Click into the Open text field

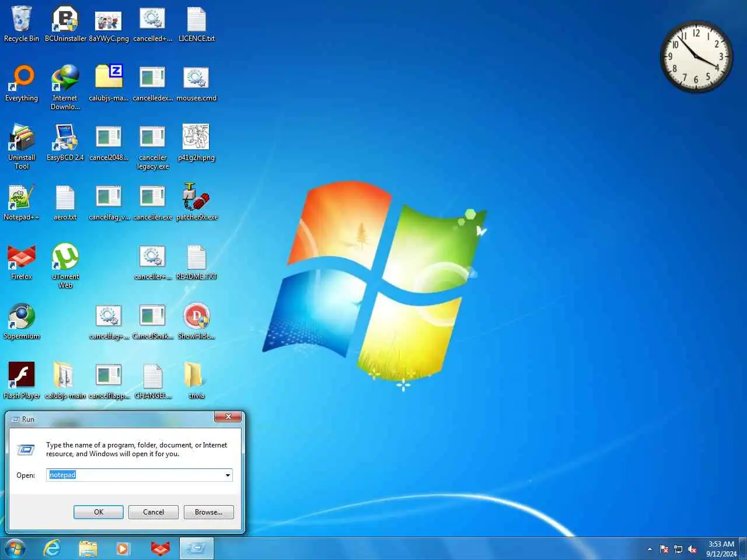tap(135, 475)
